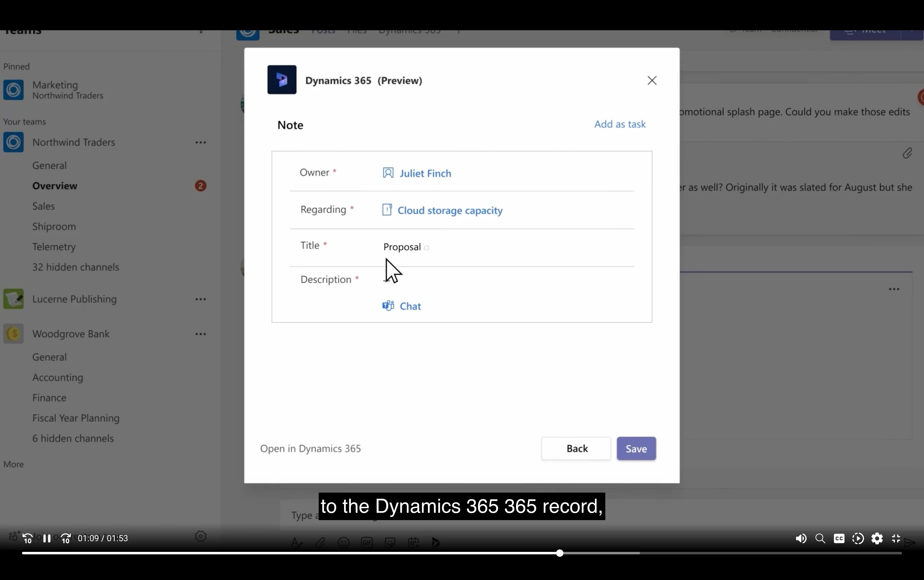The height and width of the screenshot is (580, 924).
Task: Click the Woodgrove Bank team avatar
Action: [x=13, y=334]
